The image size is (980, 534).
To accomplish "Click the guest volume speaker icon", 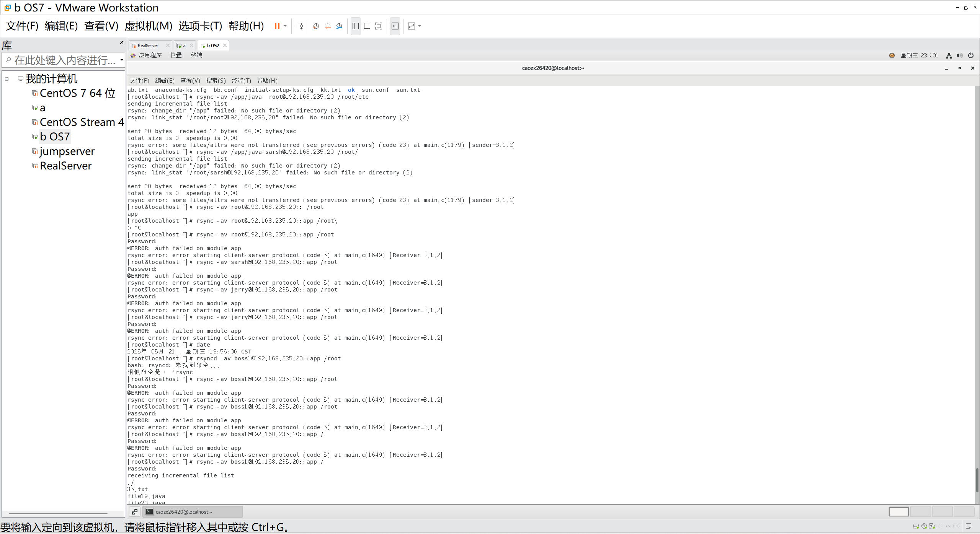I will click(959, 55).
